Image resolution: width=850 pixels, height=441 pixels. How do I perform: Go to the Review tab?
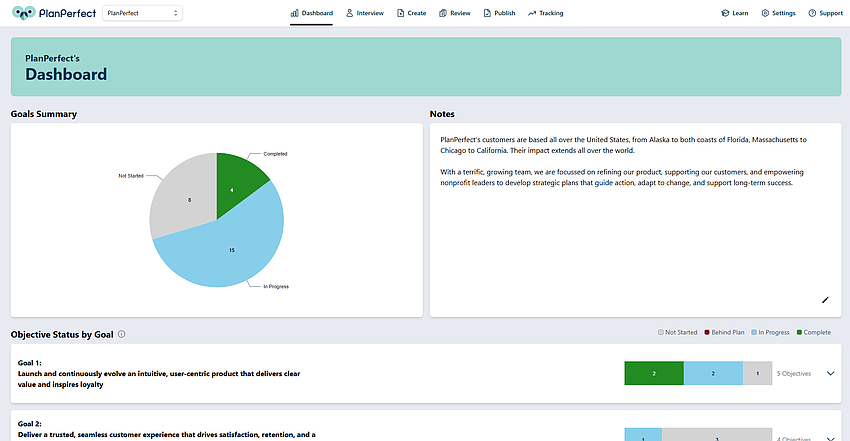pyautogui.click(x=455, y=13)
